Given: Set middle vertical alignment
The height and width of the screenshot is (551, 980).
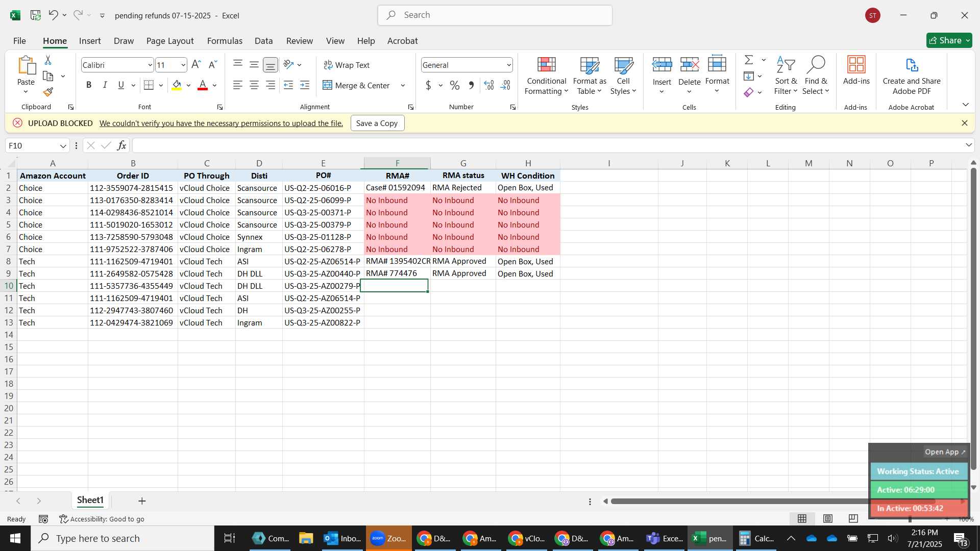Looking at the screenshot, I should tap(254, 65).
